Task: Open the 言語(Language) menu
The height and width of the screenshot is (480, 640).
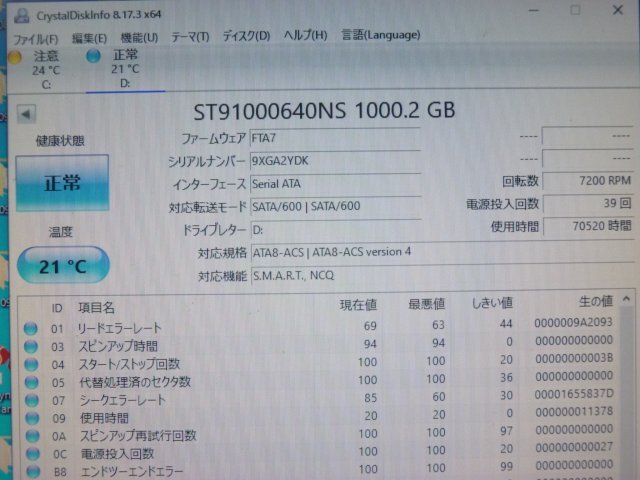Action: pos(380,35)
